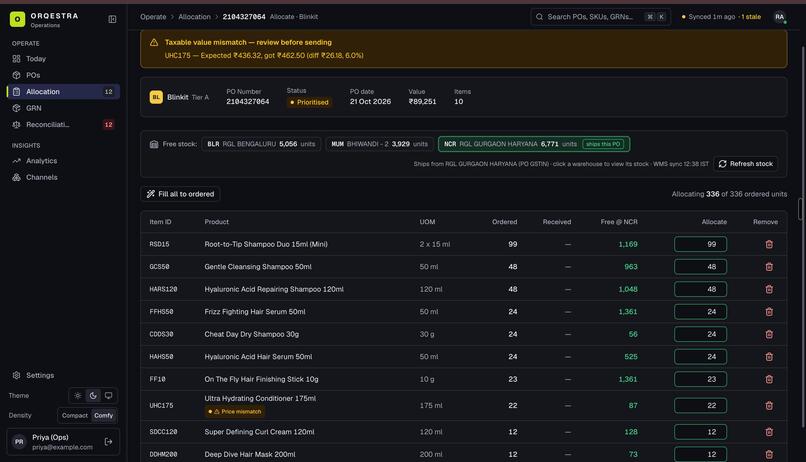Click the page vertical scrollbar
The width and height of the screenshot is (806, 462).
pos(801,236)
